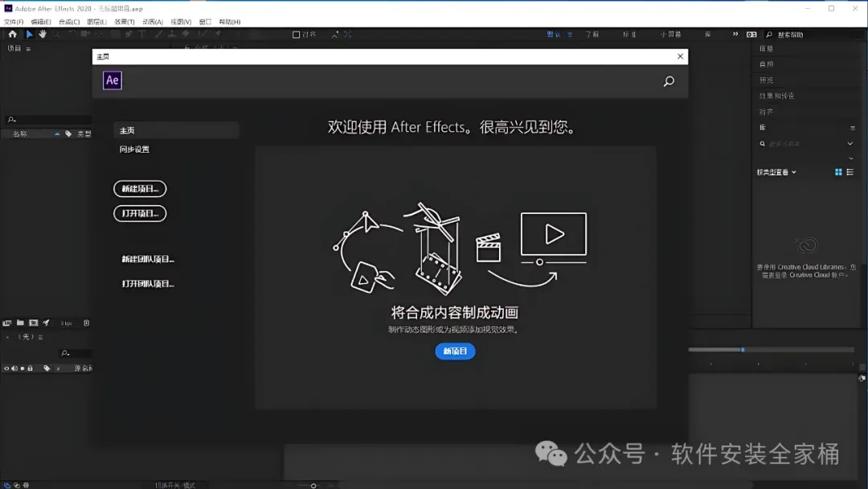Open 同步设置 in home sidebar
This screenshot has width=868, height=489.
pos(134,150)
